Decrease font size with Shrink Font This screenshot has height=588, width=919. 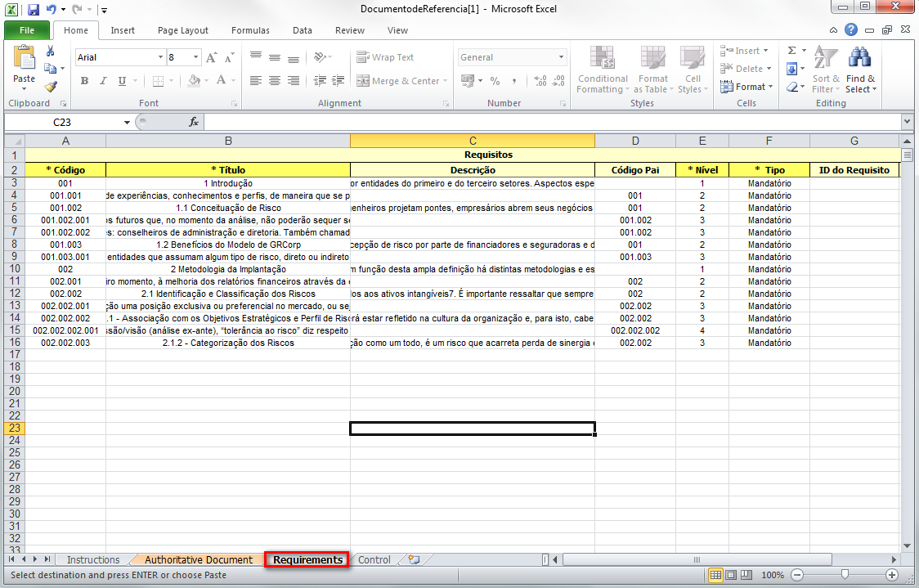229,57
